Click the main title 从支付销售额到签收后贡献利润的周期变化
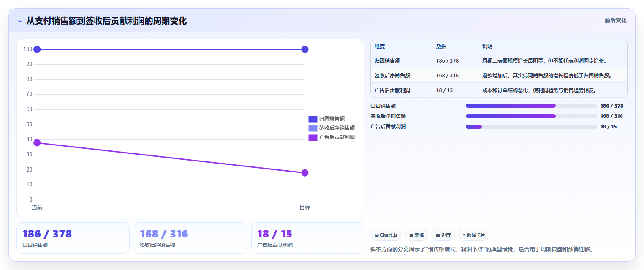Viewport: 644px width, 270px height. (x=106, y=21)
